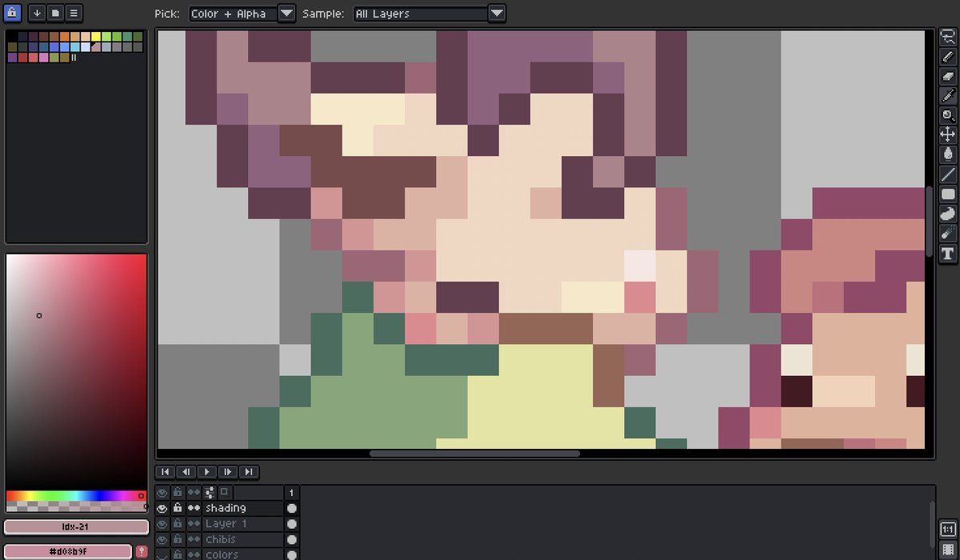Go to previous frame
This screenshot has width=960, height=560.
coord(186,472)
